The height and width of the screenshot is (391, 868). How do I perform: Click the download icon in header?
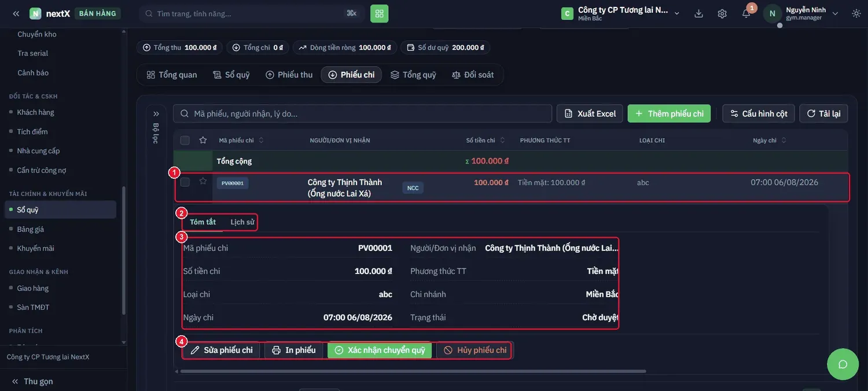click(698, 13)
